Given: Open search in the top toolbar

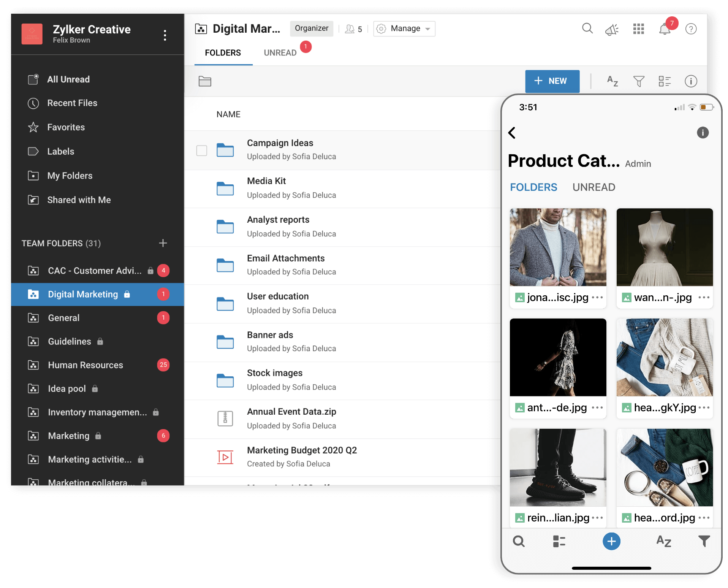Looking at the screenshot, I should tap(587, 29).
